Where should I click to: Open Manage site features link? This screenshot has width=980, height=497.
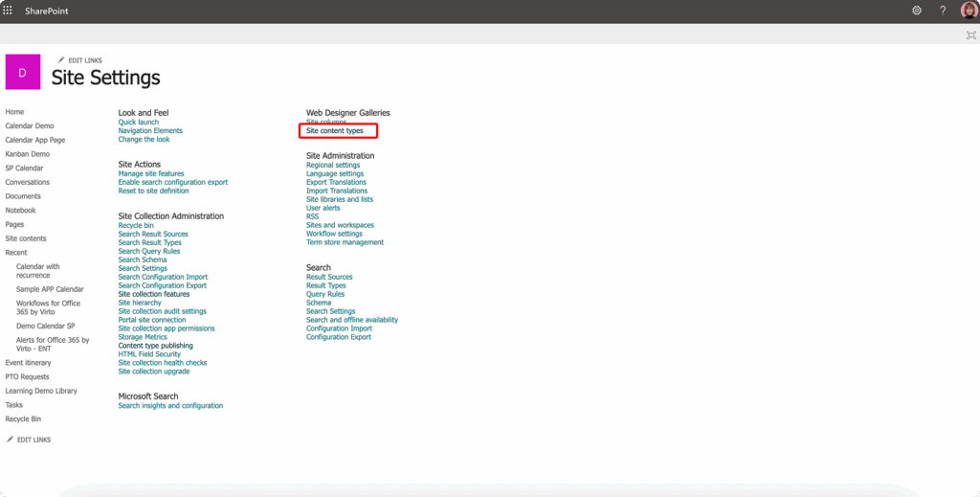[x=151, y=173]
